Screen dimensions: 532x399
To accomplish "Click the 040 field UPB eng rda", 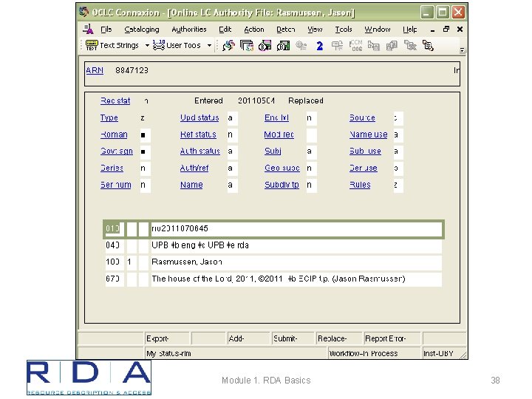I will pyautogui.click(x=296, y=245).
